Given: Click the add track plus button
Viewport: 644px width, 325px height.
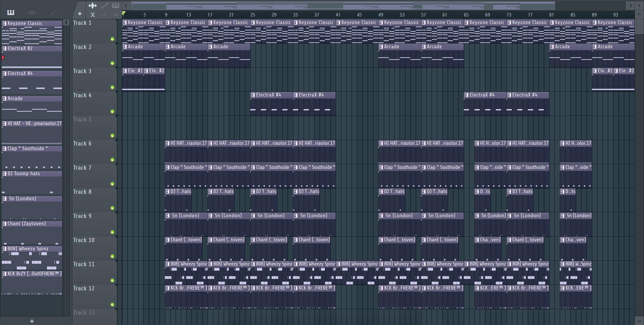Looking at the screenshot, I should point(80,14).
